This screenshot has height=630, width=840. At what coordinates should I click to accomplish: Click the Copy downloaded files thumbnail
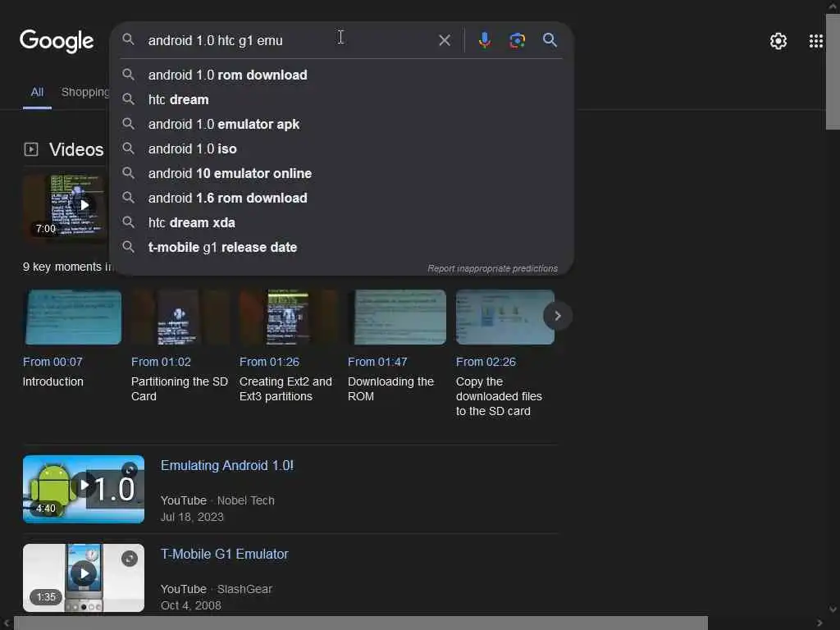click(x=504, y=317)
